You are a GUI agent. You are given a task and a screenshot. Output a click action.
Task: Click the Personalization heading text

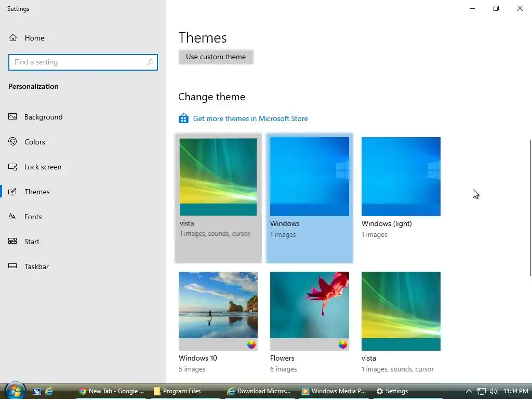[x=33, y=86]
